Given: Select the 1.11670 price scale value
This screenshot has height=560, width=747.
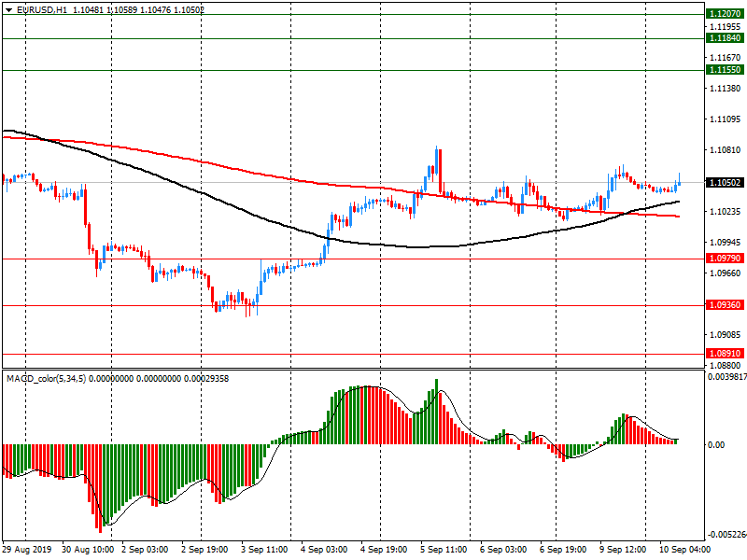Looking at the screenshot, I should [726, 58].
